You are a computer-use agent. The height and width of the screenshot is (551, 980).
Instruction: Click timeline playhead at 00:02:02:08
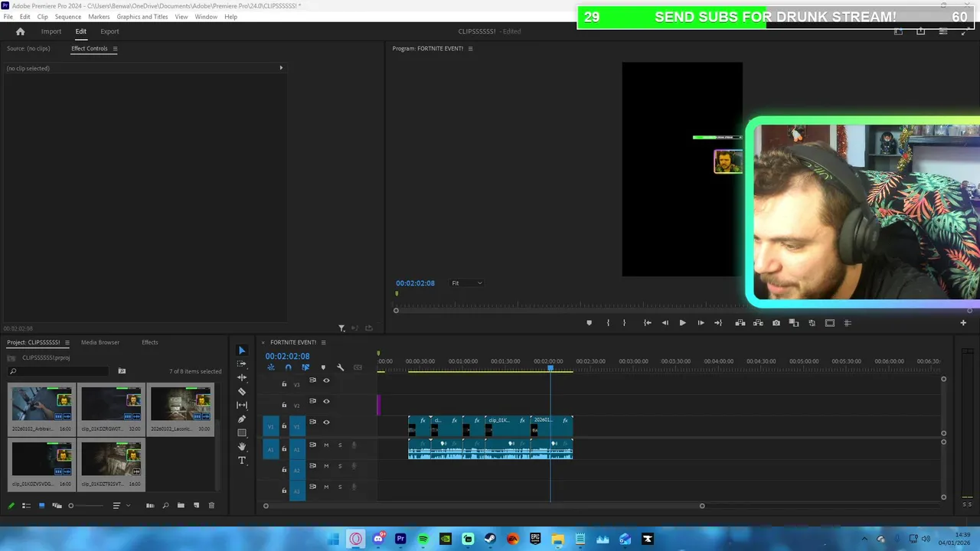550,369
